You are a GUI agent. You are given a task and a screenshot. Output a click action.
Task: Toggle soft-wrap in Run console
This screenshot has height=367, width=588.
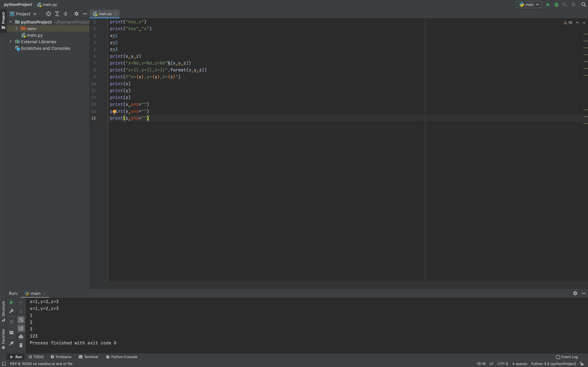[21, 320]
